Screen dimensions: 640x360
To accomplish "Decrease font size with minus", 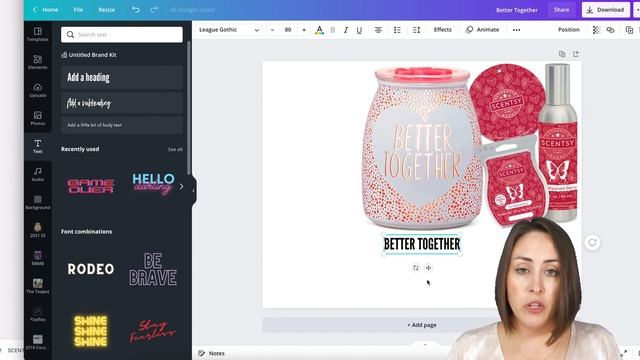I will tap(272, 30).
